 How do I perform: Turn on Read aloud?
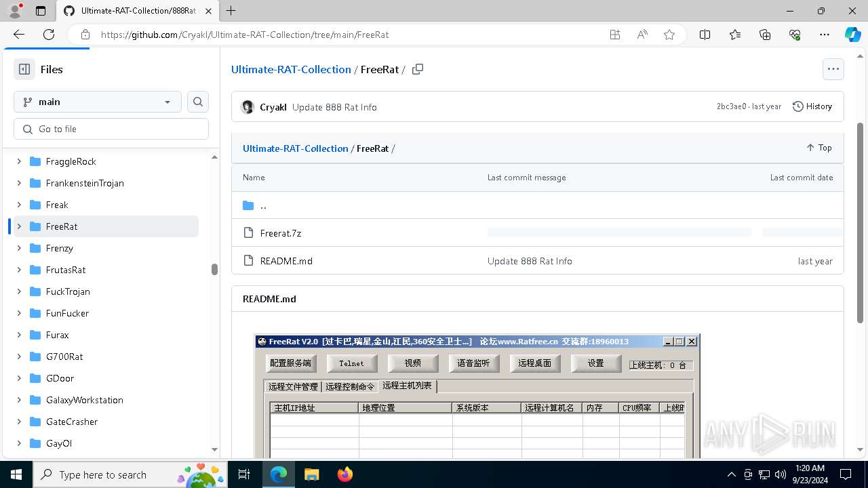(642, 35)
